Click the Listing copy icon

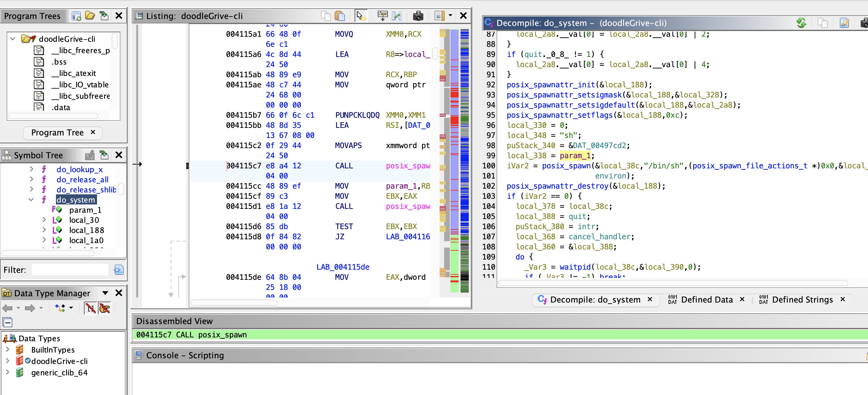[326, 16]
